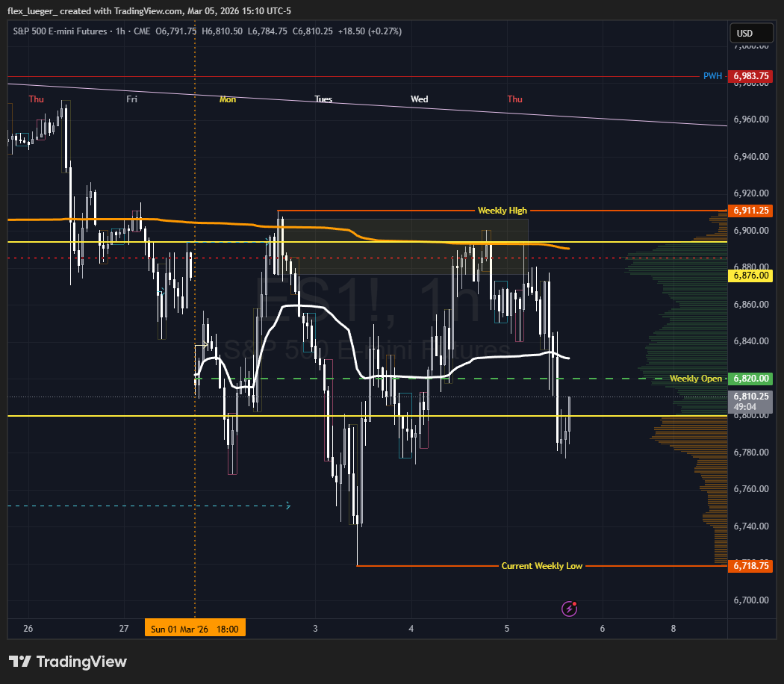Click date 6 on the time axis
The width and height of the screenshot is (784, 684).
[x=602, y=629]
